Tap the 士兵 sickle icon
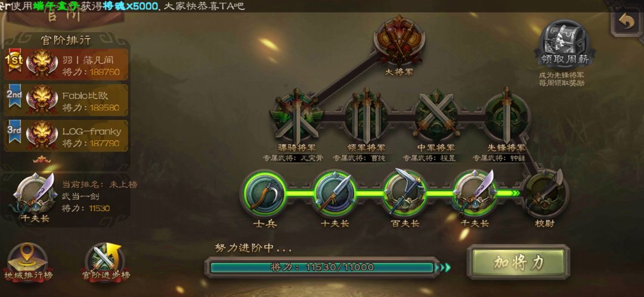Viewport: 644px width, 297px height. point(264,193)
